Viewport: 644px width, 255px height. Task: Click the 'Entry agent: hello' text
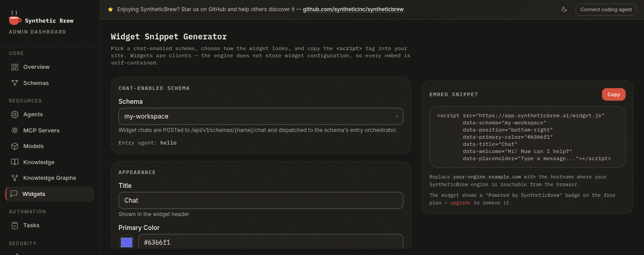tap(148, 143)
